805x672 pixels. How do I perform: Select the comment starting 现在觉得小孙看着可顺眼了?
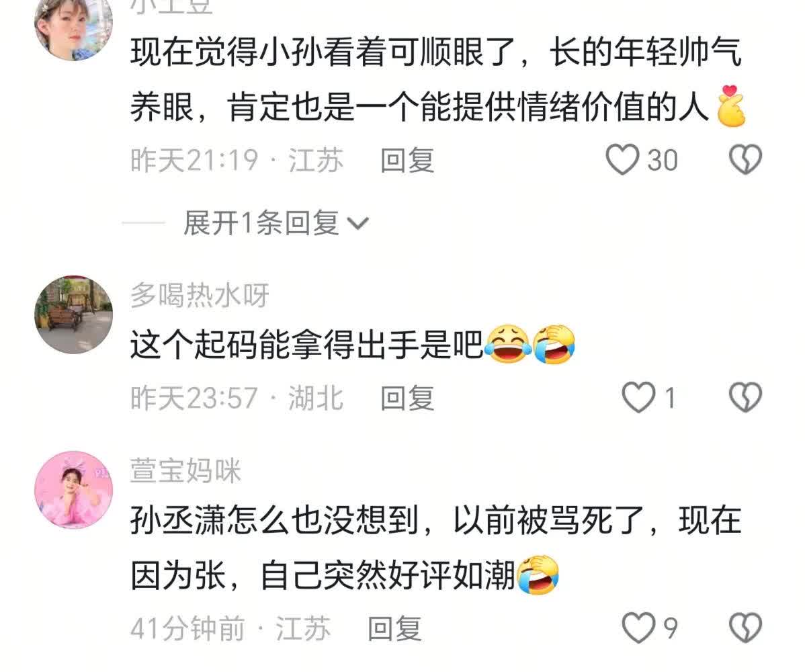(436, 79)
